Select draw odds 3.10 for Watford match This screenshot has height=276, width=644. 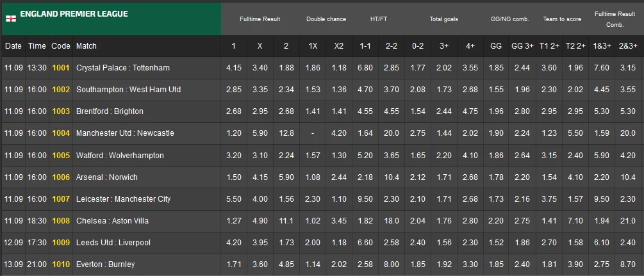pos(260,156)
